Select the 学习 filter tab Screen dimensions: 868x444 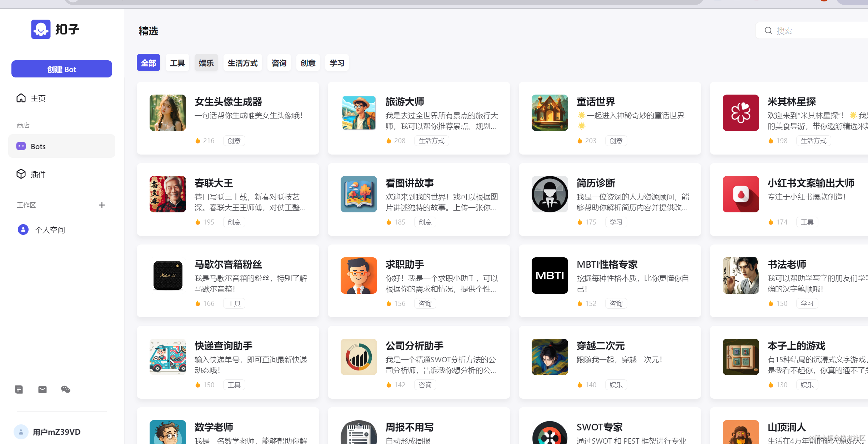337,63
